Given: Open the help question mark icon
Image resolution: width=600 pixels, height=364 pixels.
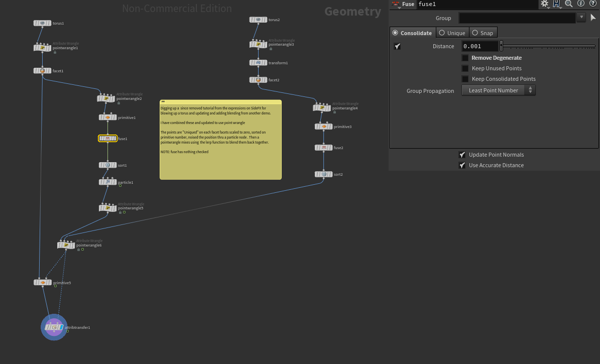Looking at the screenshot, I should click(x=593, y=4).
